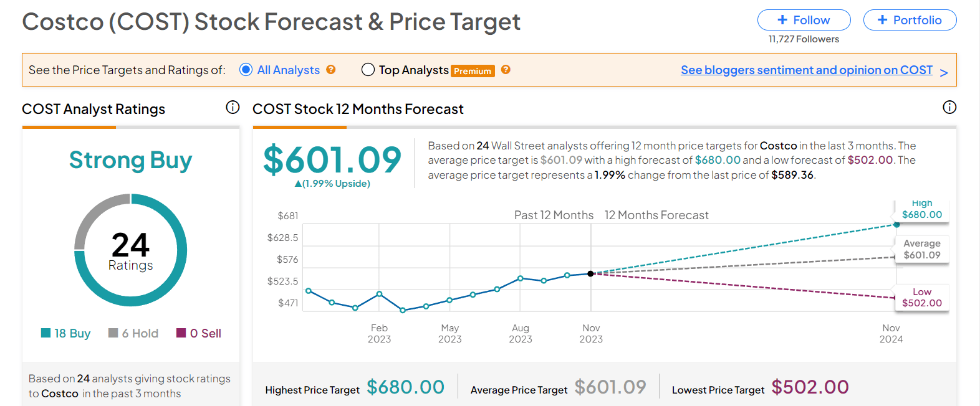Click the plus icon in the Follow button
Screen dimensions: 980x406
(x=782, y=20)
